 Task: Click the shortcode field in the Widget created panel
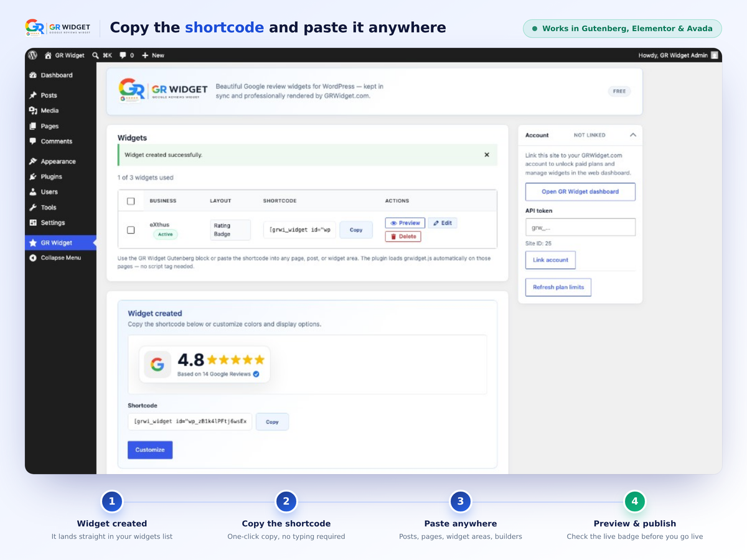point(190,421)
